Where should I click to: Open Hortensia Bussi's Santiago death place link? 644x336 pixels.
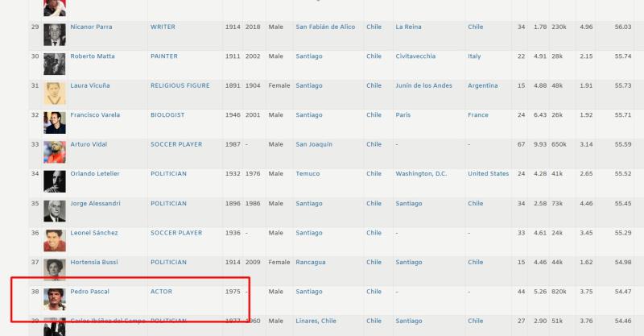409,263
